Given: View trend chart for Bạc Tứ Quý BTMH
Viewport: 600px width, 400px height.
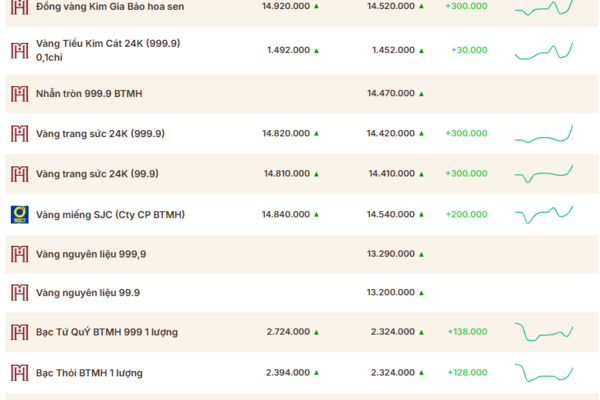Looking at the screenshot, I should tap(544, 331).
